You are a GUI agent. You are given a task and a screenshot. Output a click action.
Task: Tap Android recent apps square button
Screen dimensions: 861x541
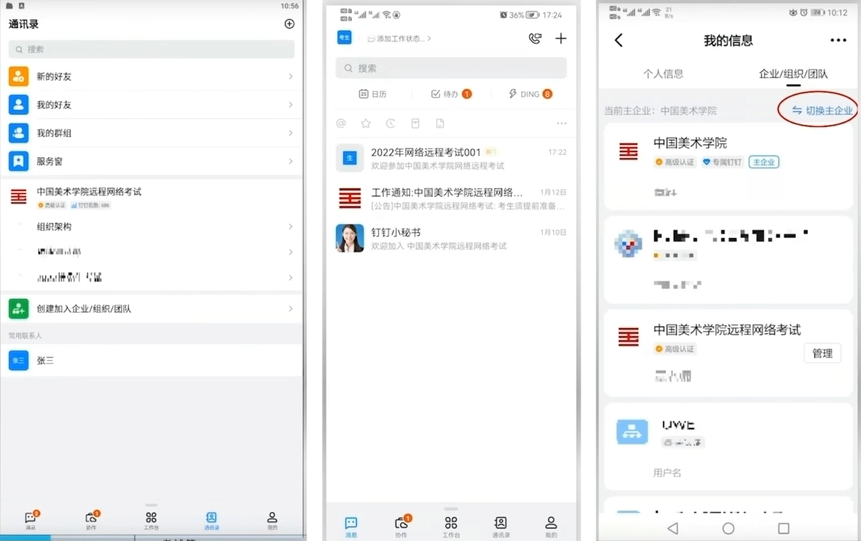point(784,528)
